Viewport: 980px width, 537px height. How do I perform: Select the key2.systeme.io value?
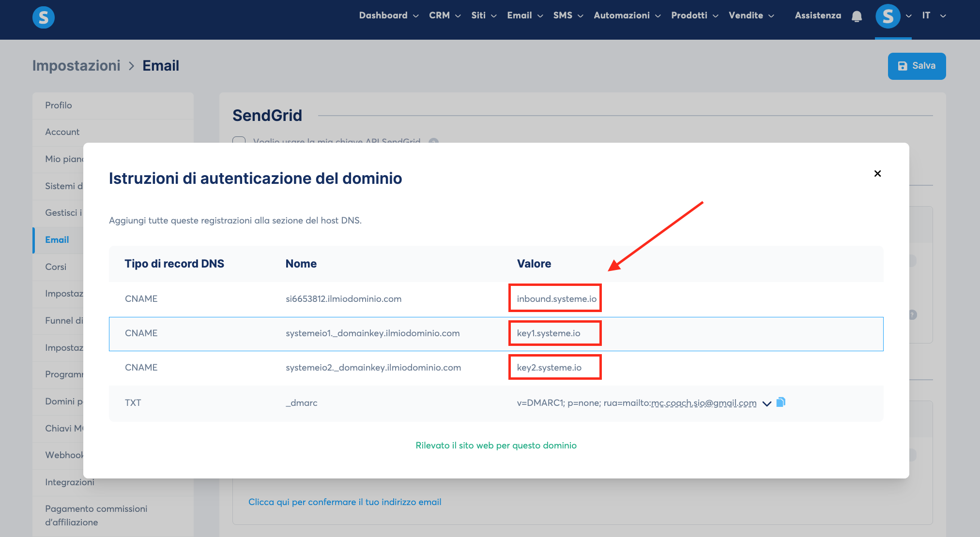pos(549,368)
